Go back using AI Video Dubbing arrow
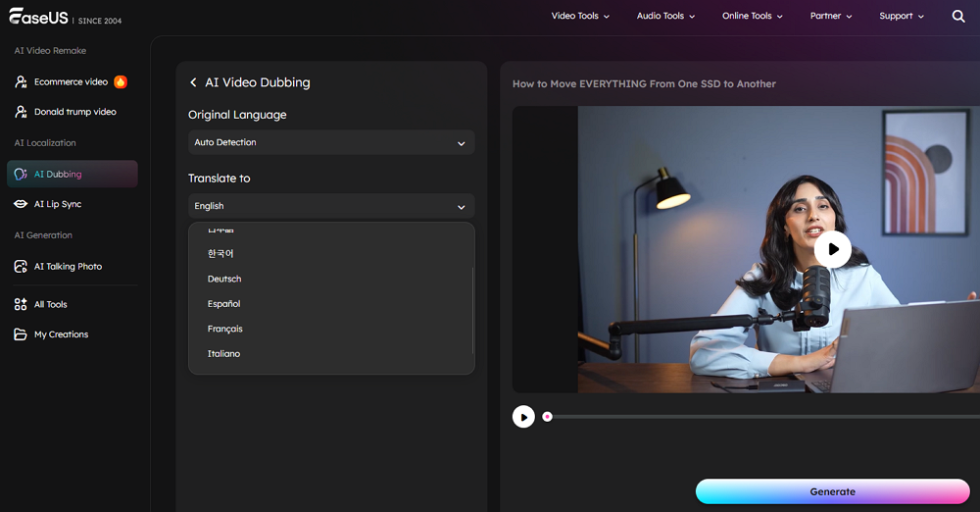980x512 pixels. (x=193, y=83)
